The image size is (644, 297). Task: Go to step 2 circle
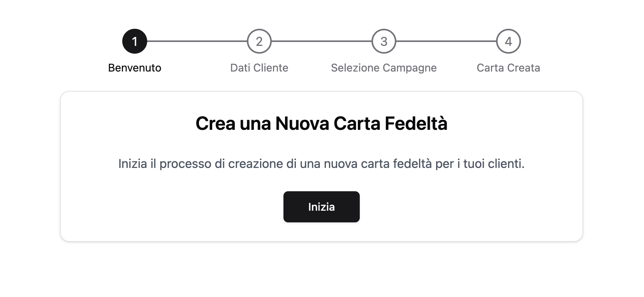(x=259, y=41)
